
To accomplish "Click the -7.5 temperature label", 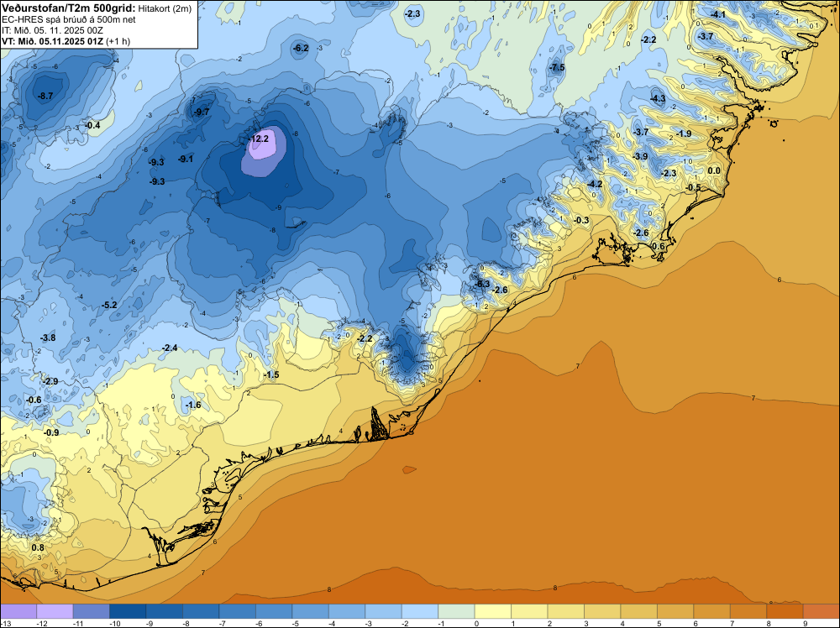I will pos(557,67).
